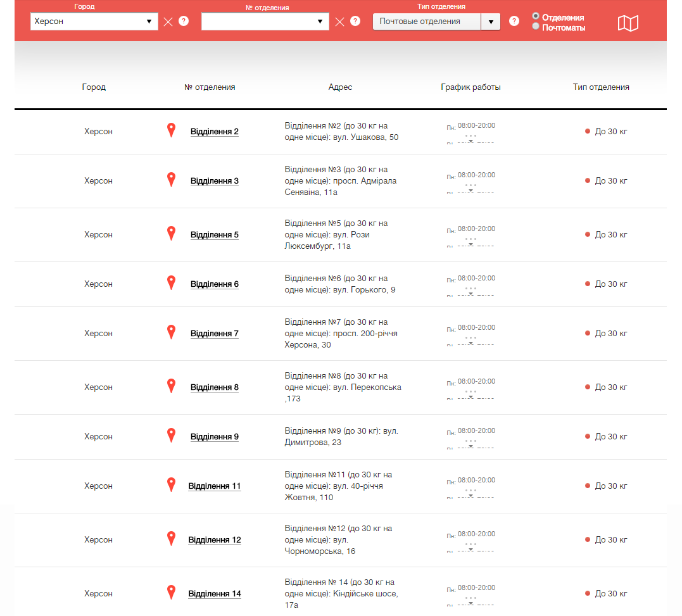
Task: Open the Город dropdown showing Херсон
Action: pyautogui.click(x=94, y=22)
